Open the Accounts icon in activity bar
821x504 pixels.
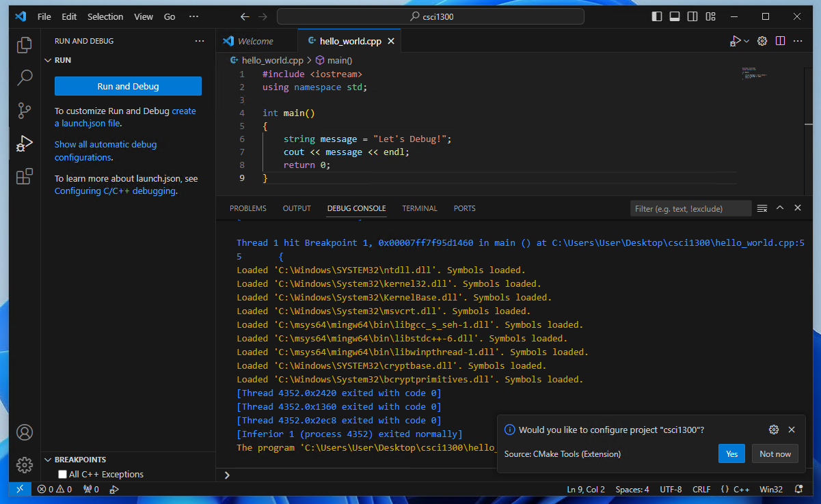pos(25,432)
